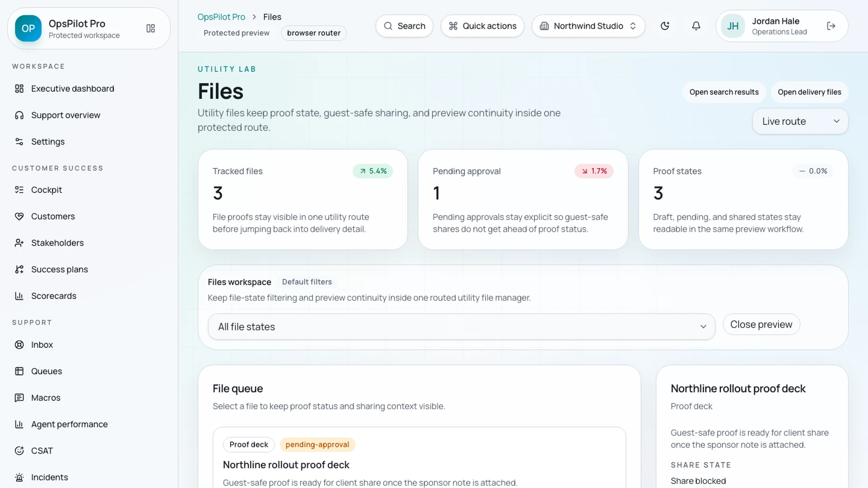Click Queues table icon

[19, 371]
